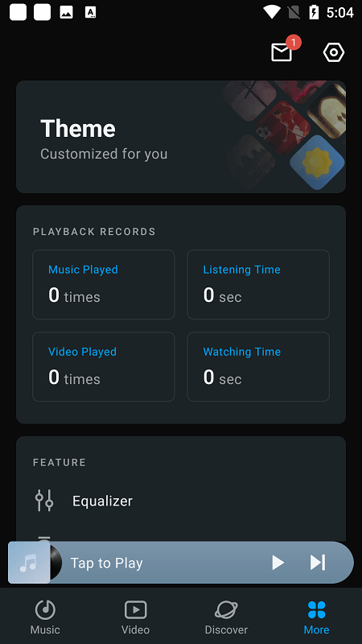Tap the More four-dots grid icon

coord(316,609)
